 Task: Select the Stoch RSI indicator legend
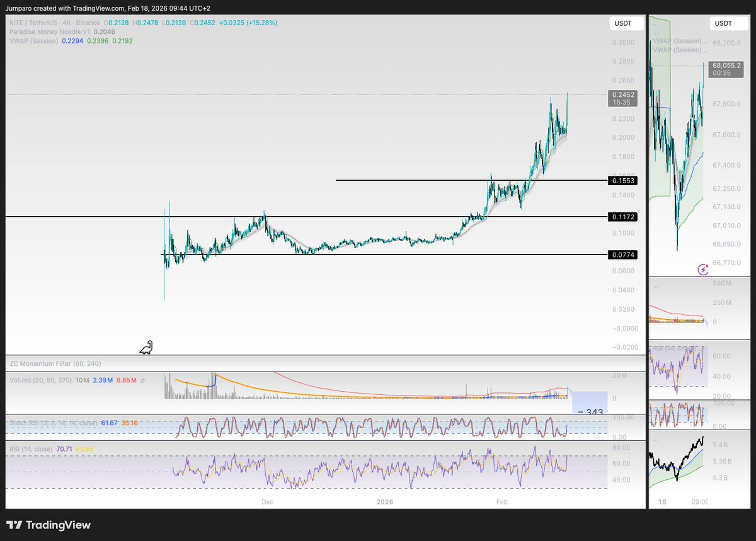point(53,423)
